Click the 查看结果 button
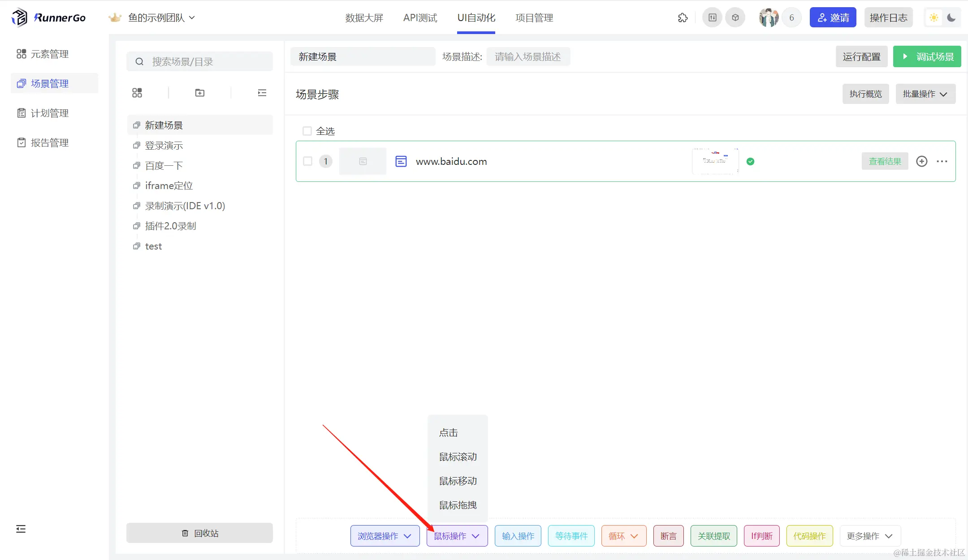 (x=885, y=161)
